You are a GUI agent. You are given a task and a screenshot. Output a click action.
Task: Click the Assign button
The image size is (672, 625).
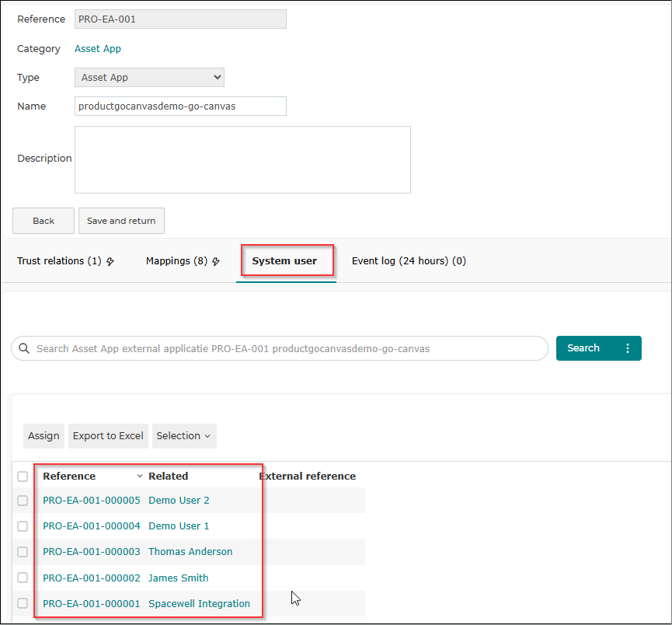click(x=44, y=436)
